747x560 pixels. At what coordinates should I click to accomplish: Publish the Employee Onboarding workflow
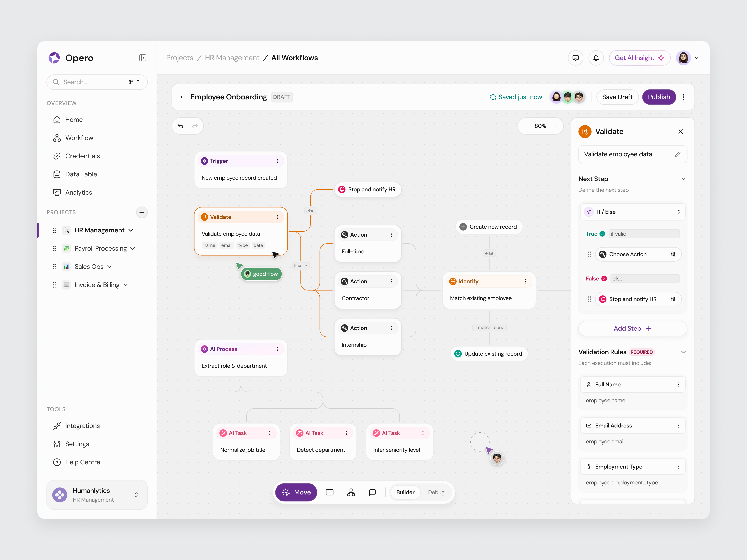tap(659, 97)
